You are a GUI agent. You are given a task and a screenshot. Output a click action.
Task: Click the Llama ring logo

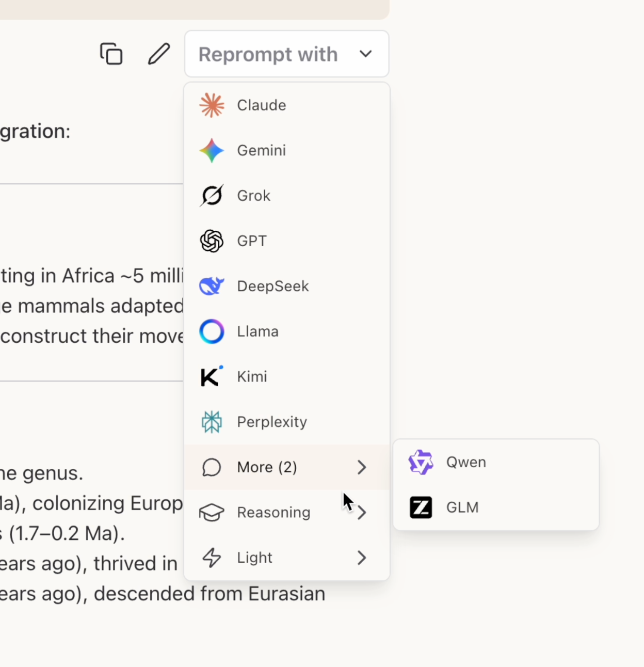212,331
